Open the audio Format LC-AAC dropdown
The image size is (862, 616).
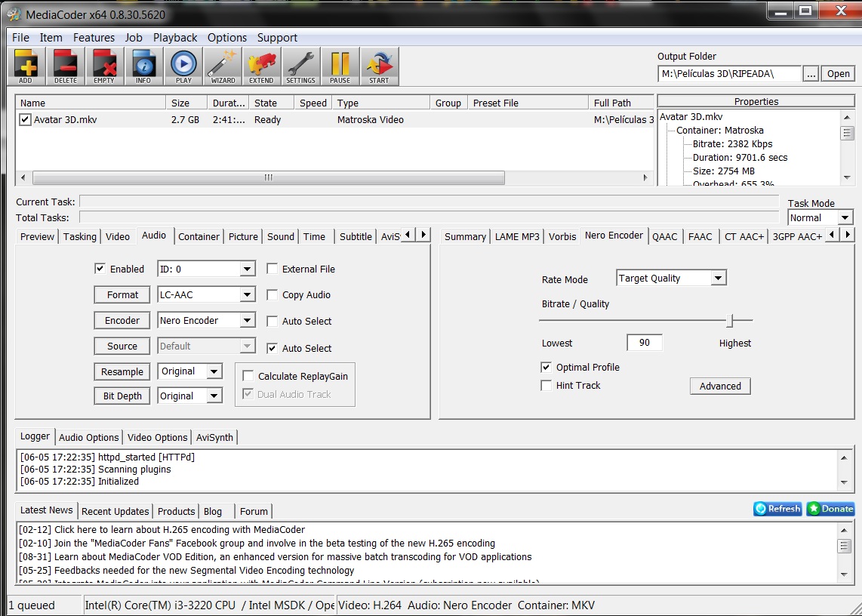click(x=248, y=295)
